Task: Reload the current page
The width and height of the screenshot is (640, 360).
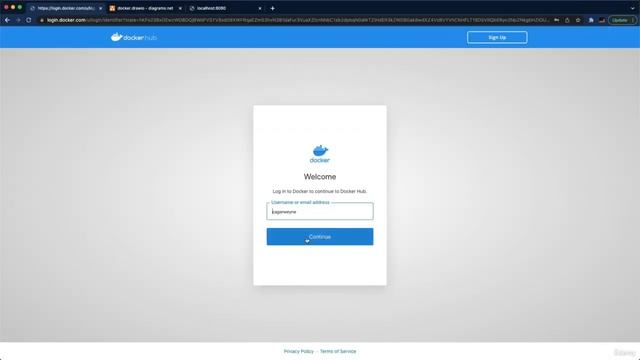Action: tap(29, 20)
